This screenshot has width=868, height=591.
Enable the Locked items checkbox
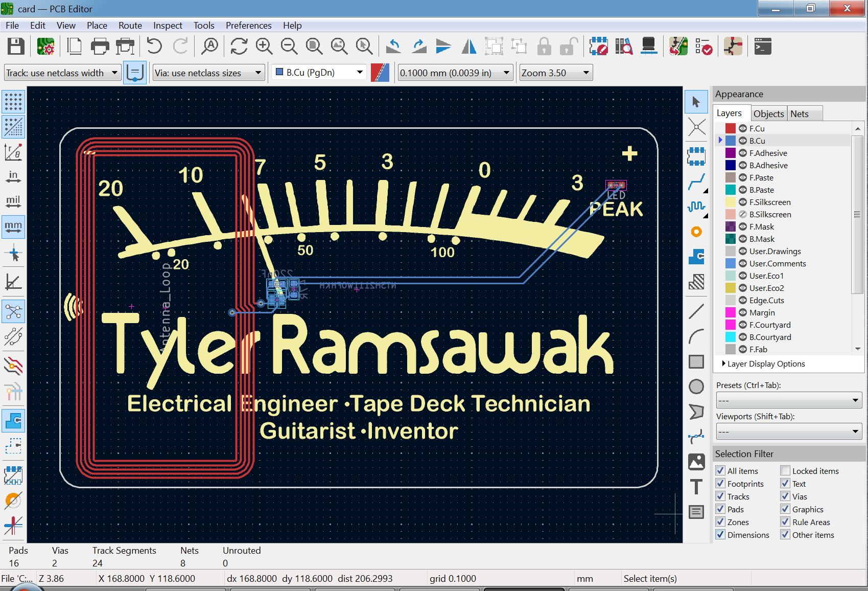(785, 470)
